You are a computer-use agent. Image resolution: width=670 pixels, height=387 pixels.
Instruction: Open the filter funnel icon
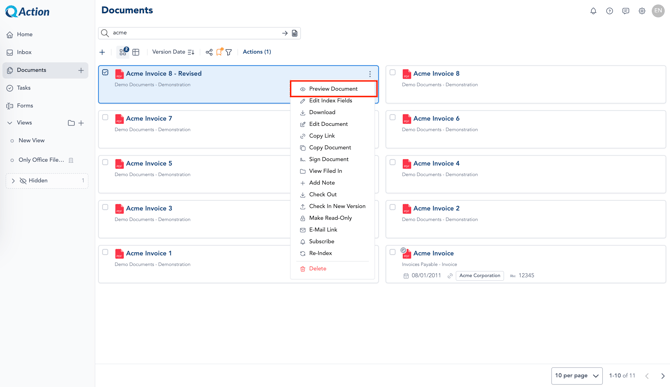(229, 52)
